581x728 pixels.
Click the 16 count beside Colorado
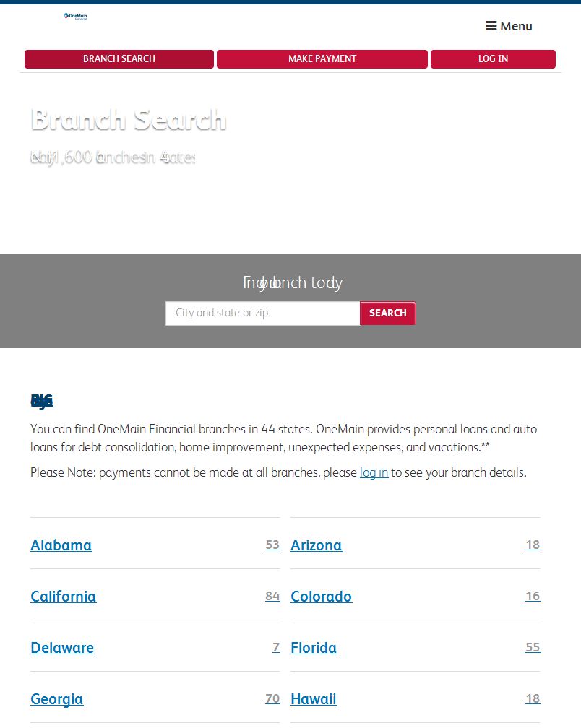tap(533, 596)
